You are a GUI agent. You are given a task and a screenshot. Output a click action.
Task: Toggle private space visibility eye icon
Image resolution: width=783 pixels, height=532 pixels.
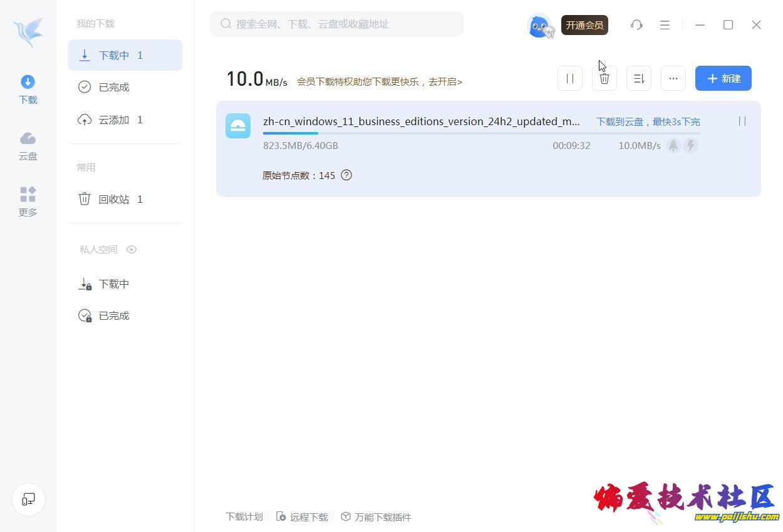pyautogui.click(x=132, y=249)
